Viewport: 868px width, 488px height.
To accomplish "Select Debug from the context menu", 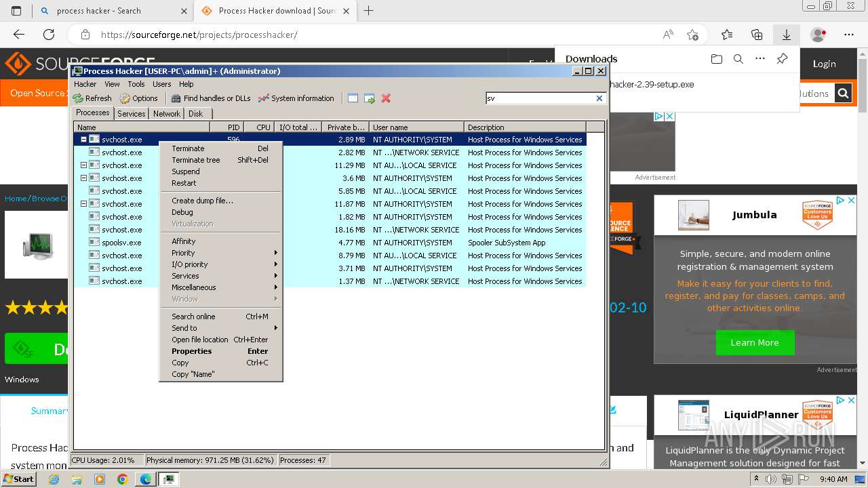I will click(220, 212).
